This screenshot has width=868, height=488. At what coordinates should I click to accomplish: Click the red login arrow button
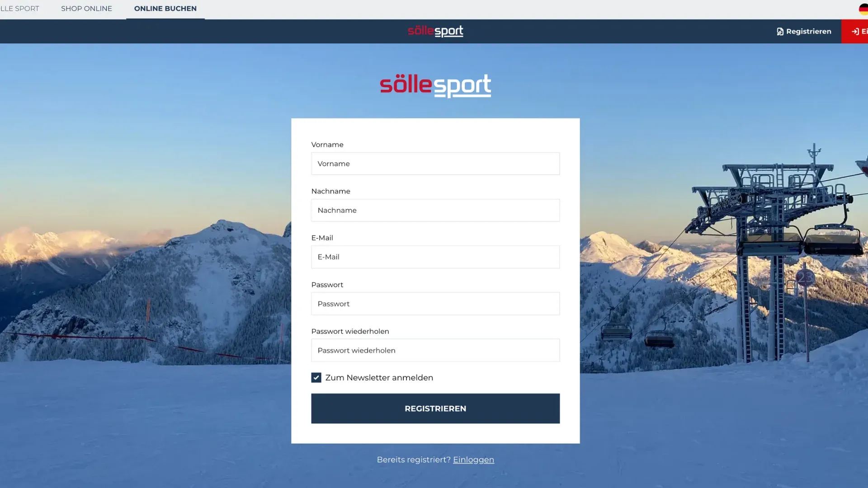coord(856,31)
